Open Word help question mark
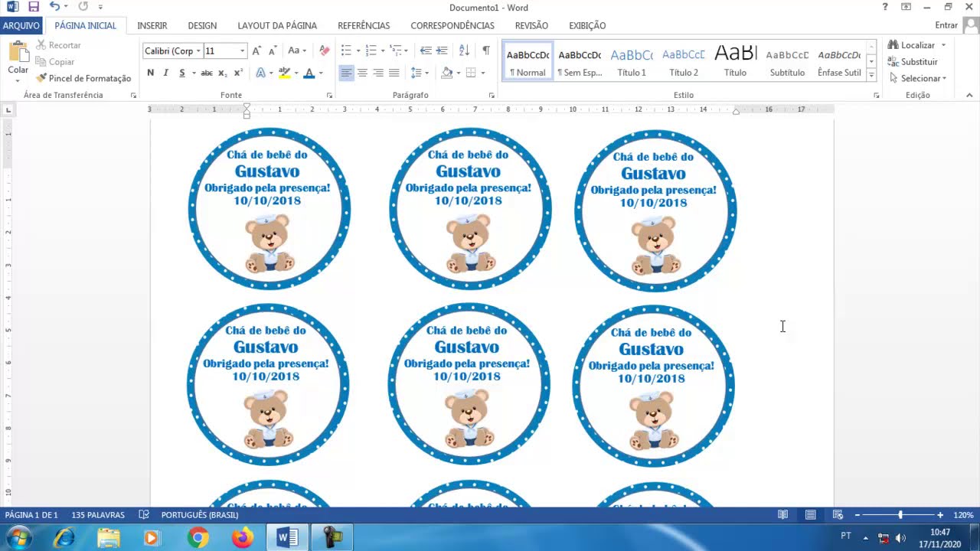This screenshot has width=980, height=551. pos(885,7)
